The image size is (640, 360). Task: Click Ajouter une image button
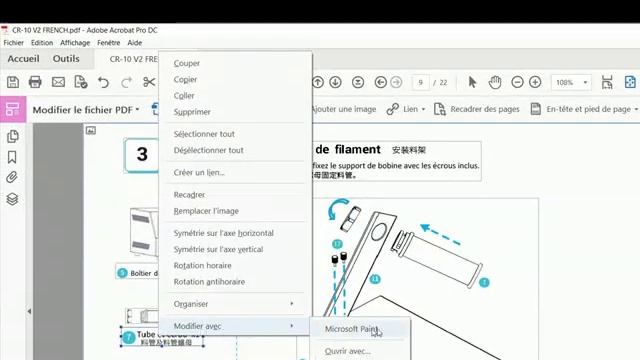pos(344,109)
